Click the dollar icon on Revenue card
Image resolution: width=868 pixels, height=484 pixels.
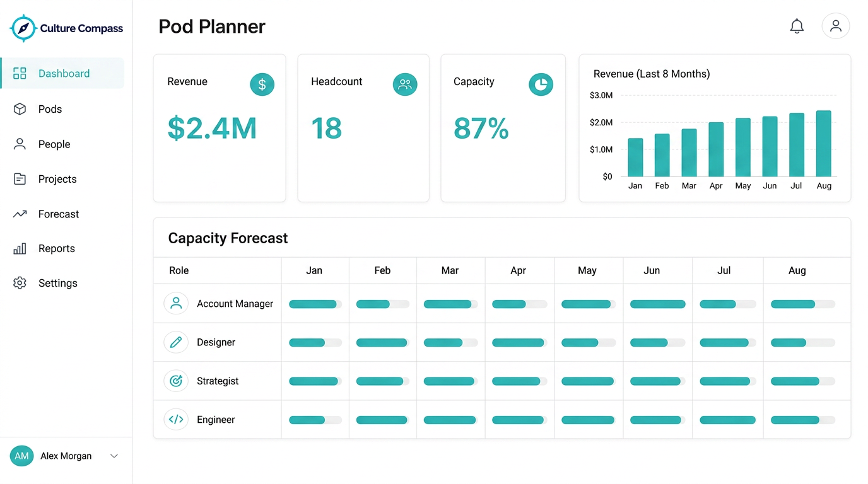tap(262, 84)
